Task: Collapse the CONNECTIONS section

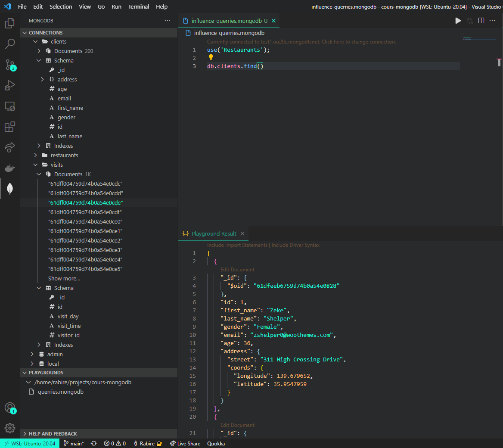Action: point(99,33)
